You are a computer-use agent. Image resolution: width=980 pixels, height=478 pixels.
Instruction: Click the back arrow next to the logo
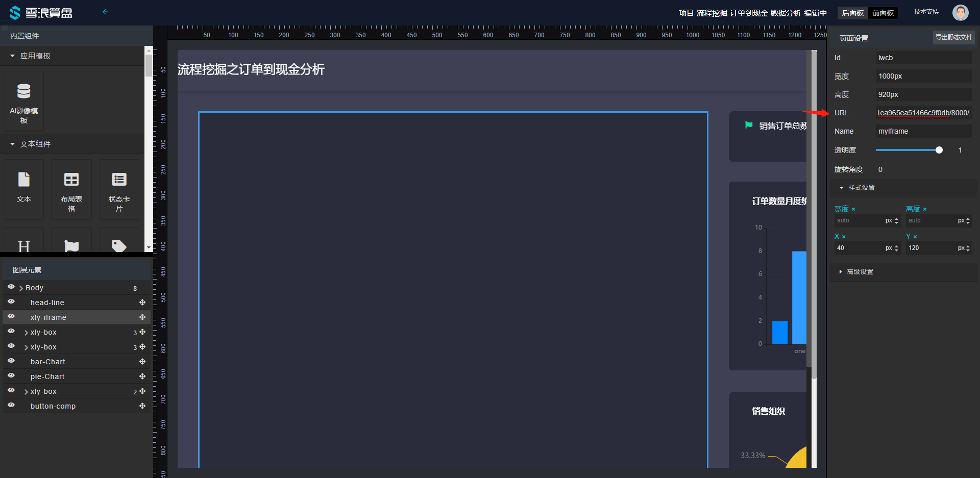[105, 12]
